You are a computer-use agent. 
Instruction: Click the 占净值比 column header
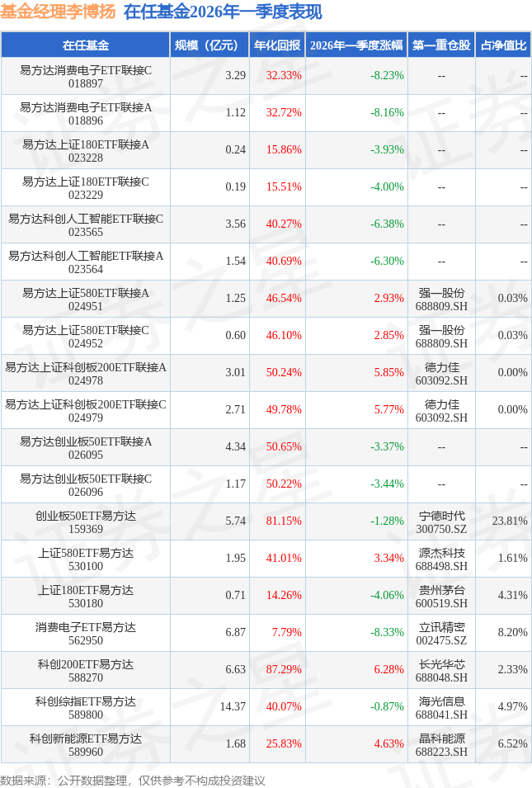click(x=503, y=45)
